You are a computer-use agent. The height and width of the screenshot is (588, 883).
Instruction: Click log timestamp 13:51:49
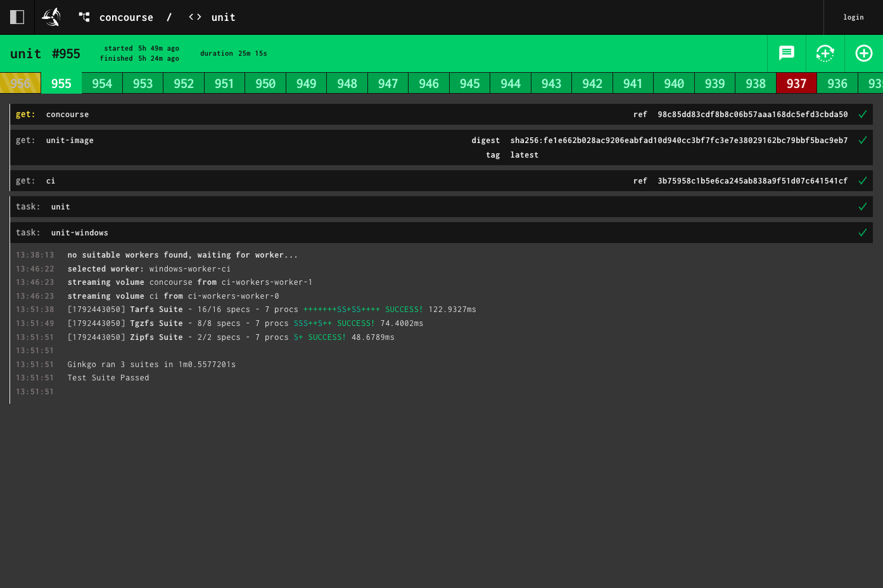pos(35,323)
